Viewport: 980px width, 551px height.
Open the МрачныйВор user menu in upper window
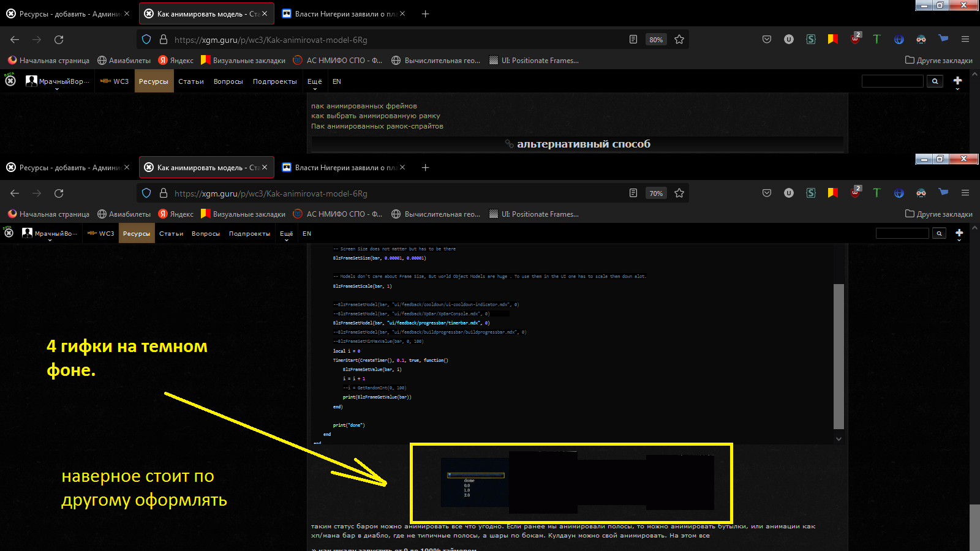click(x=58, y=81)
